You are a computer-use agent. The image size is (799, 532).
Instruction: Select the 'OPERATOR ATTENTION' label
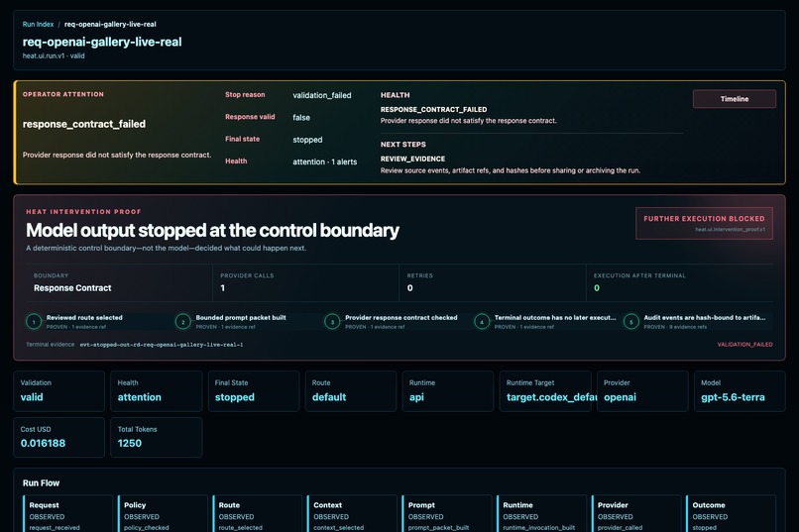coord(63,94)
